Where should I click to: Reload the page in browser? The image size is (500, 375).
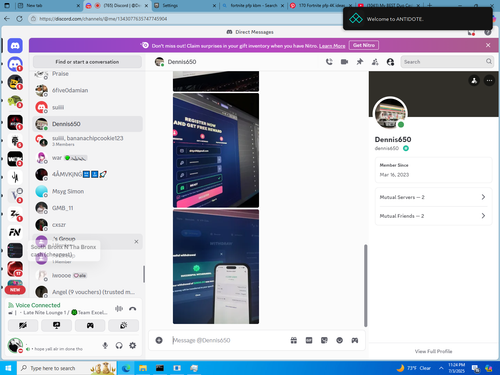click(x=19, y=19)
